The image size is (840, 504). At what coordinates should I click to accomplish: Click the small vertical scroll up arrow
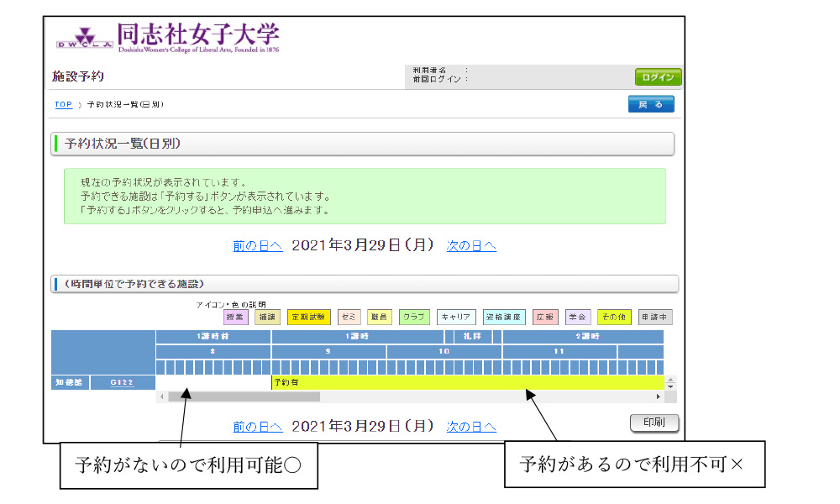670,379
